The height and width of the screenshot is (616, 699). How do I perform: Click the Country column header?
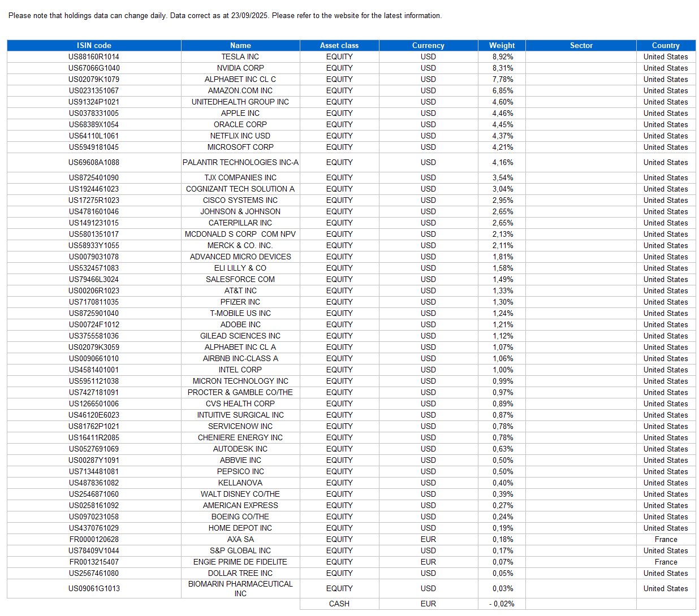click(x=666, y=45)
